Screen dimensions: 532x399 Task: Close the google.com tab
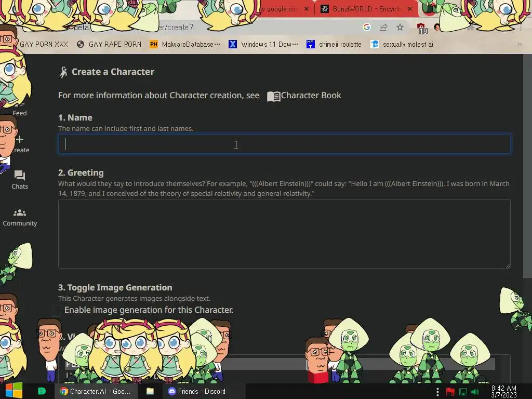(x=307, y=9)
